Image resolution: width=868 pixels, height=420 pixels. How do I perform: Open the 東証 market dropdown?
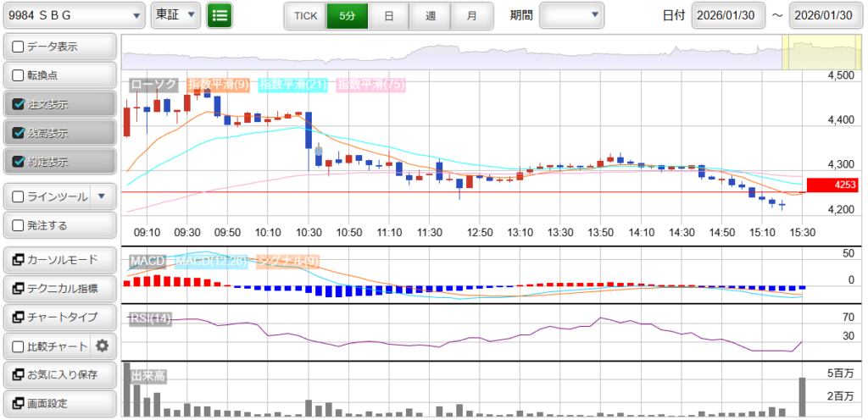point(175,15)
